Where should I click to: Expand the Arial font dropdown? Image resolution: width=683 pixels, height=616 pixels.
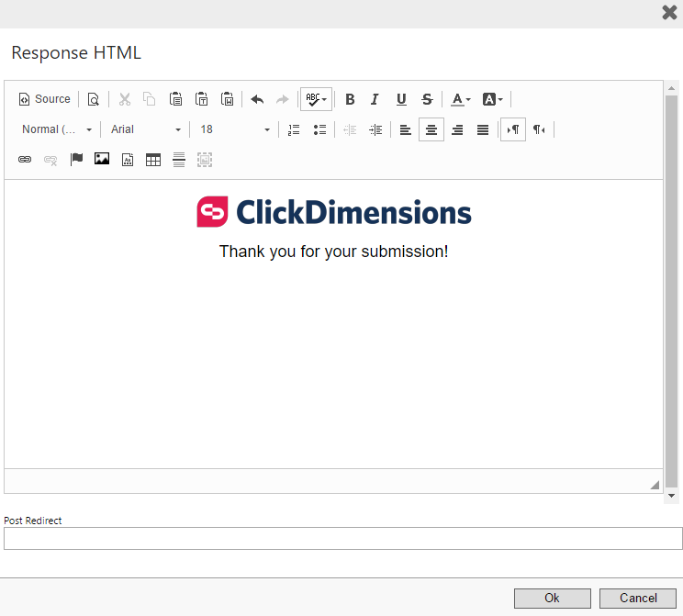[x=145, y=129]
